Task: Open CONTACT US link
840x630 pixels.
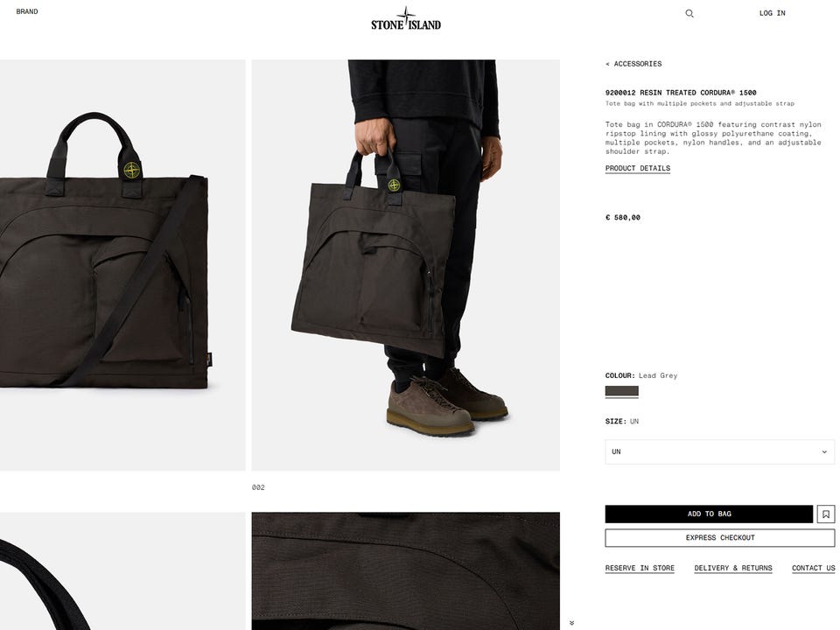Action: click(x=813, y=569)
